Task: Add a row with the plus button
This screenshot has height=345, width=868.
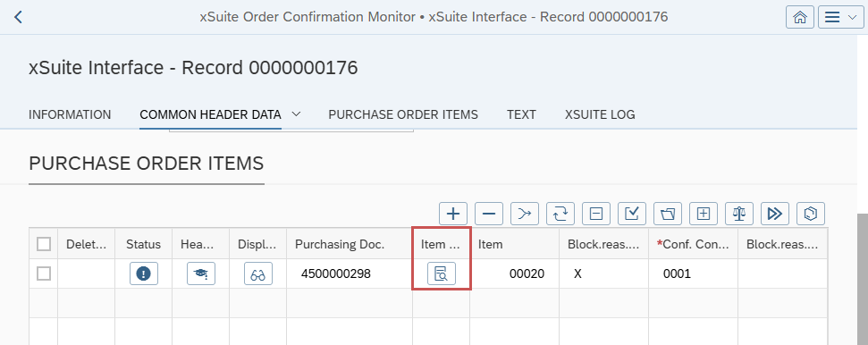Action: (453, 214)
